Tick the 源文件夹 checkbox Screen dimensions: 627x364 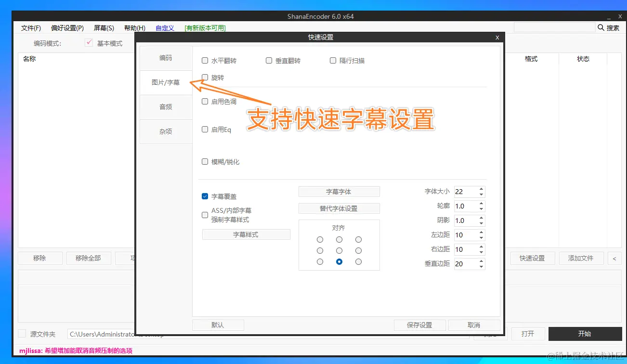point(22,334)
